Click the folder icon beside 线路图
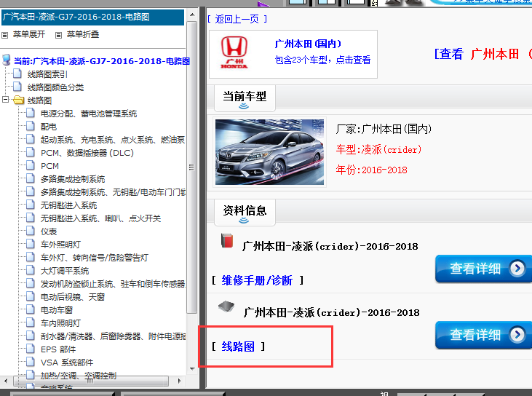 pos(19,100)
